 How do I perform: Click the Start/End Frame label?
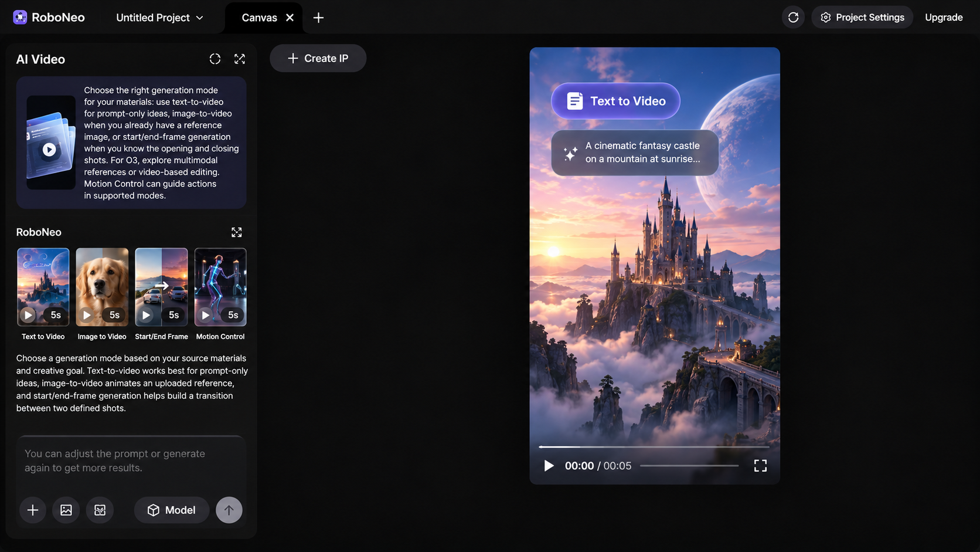pyautogui.click(x=161, y=337)
